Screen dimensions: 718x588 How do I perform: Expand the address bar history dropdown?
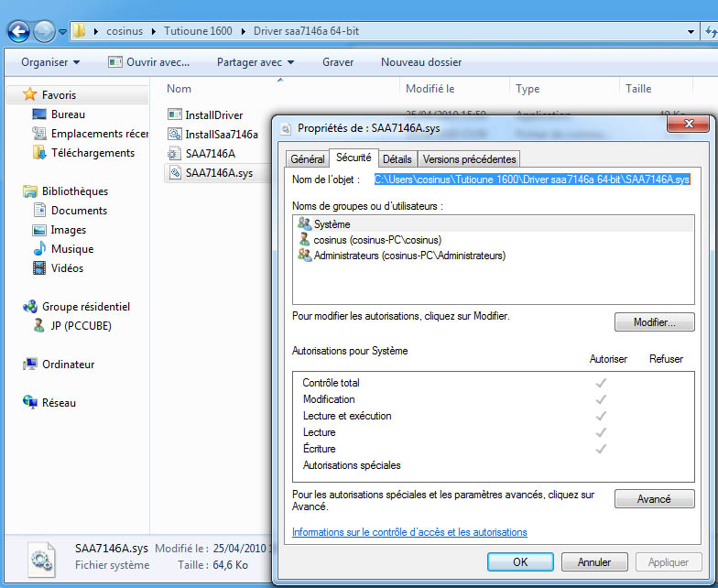pos(691,31)
